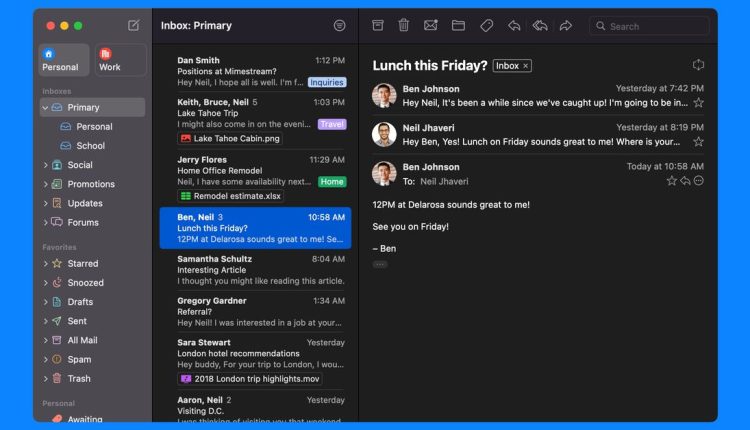Mark conversation as unread via envelope icon
The image size is (750, 430).
coord(431,25)
